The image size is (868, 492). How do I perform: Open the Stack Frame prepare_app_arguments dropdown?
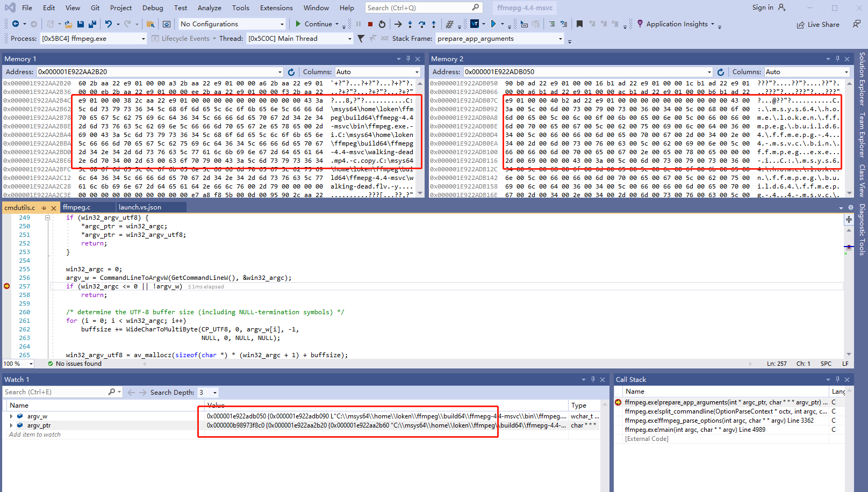[561, 39]
